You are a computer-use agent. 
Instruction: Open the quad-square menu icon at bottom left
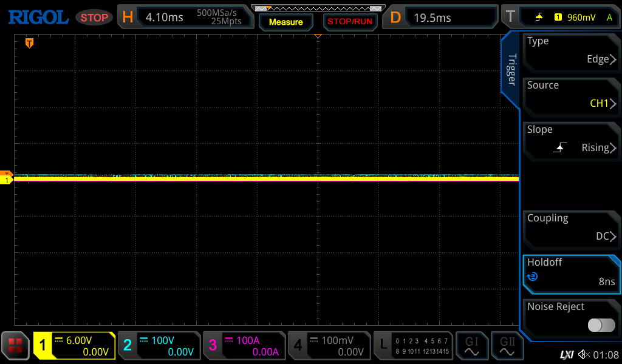(16, 346)
